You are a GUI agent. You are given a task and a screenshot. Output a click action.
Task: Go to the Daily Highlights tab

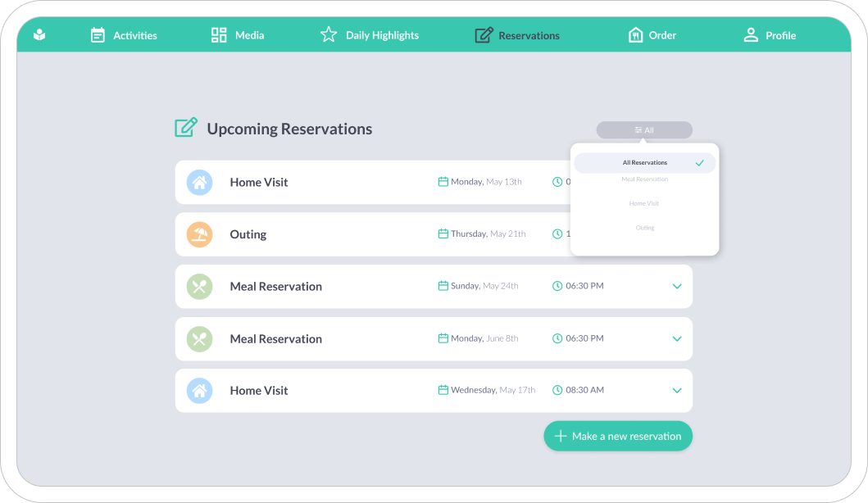370,35
